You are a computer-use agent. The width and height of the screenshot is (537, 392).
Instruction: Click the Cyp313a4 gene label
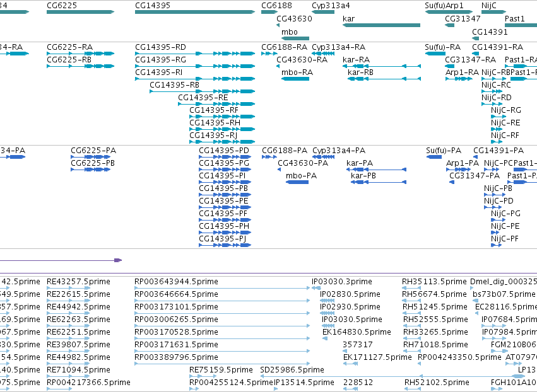click(331, 6)
